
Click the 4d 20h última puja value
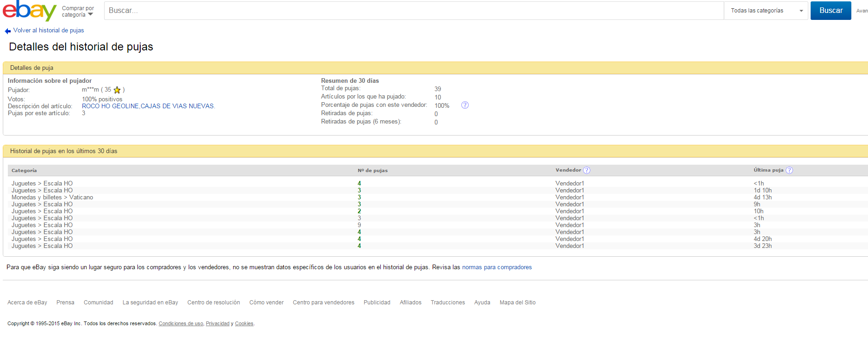(x=763, y=239)
